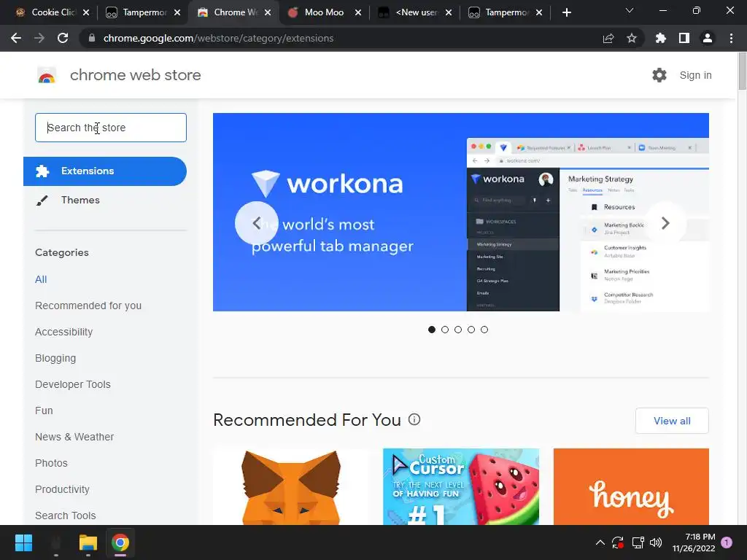Image resolution: width=747 pixels, height=560 pixels.
Task: Reload the current page
Action: point(63,38)
